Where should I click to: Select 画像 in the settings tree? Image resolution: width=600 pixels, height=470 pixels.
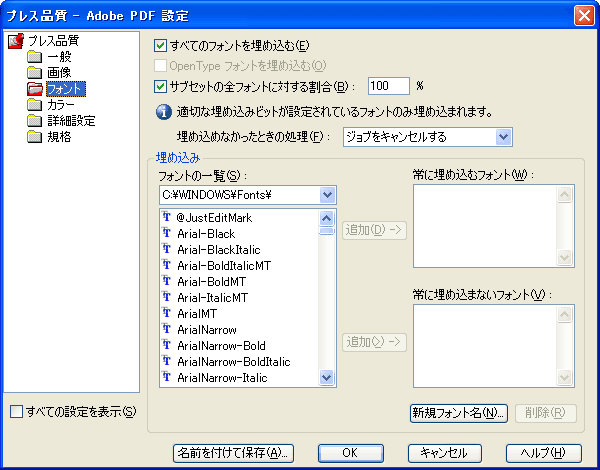[59, 73]
